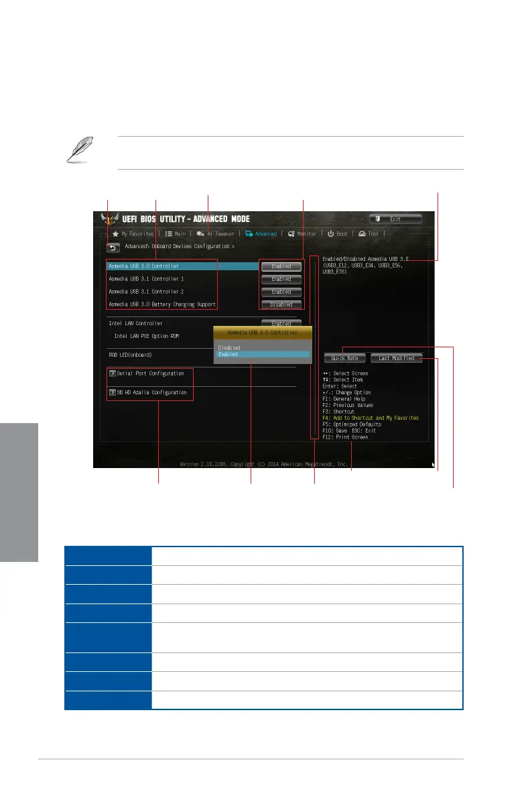Screen dimensions: 532x802
Task: Select the Asmedia USB 3.1 Controller 1 row
Action: [x=146, y=279]
